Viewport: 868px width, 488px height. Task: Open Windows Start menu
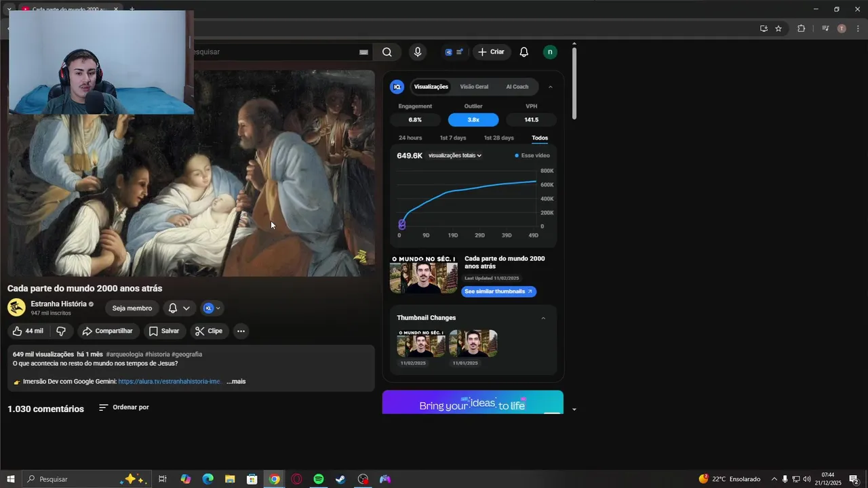[x=11, y=479]
